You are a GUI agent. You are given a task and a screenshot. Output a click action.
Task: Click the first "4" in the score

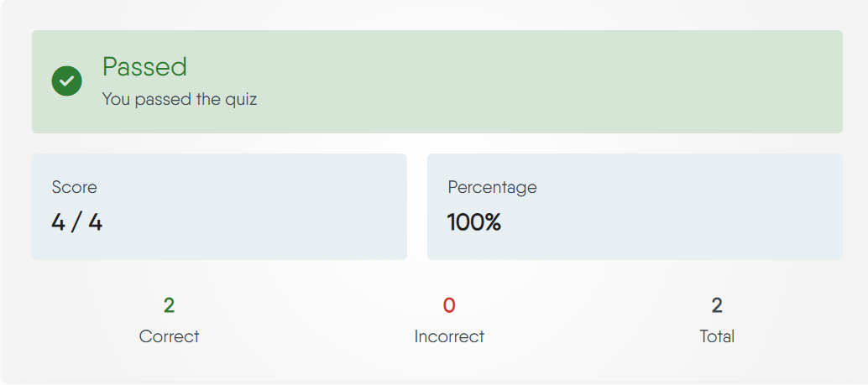click(58, 222)
